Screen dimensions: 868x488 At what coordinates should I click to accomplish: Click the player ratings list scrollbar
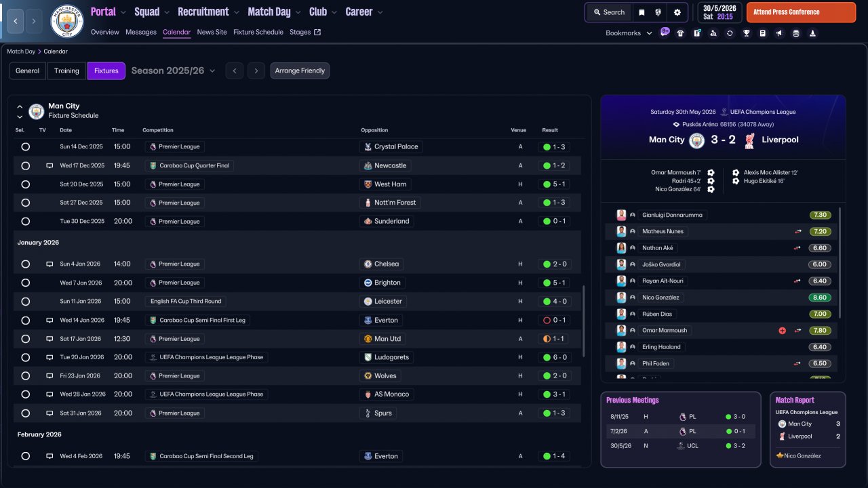(x=840, y=263)
